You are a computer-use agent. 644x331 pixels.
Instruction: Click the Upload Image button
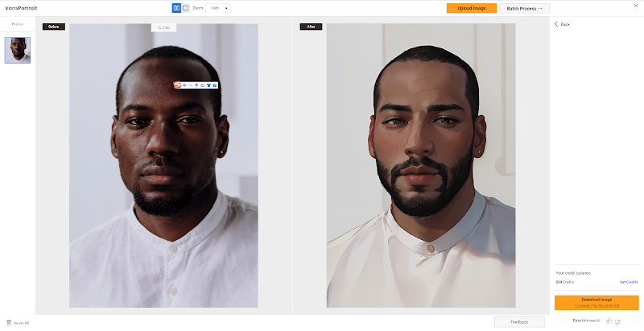coord(472,8)
